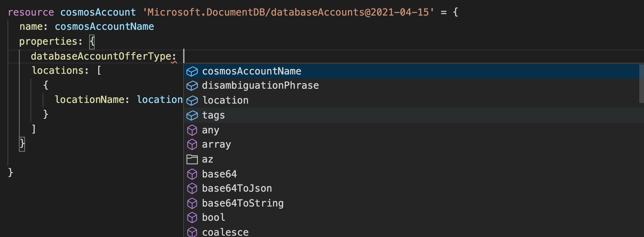
Task: Click the resource keyword in the editor
Action: pos(31,12)
